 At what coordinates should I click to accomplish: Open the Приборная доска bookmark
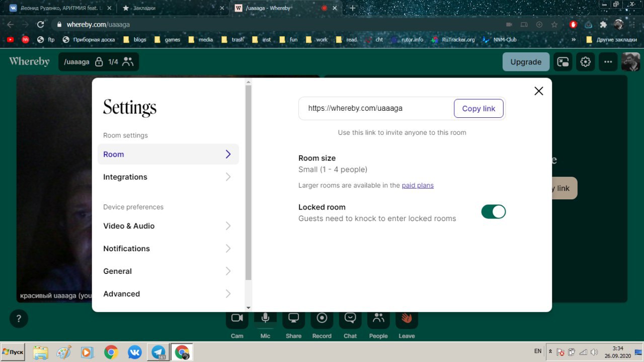click(89, 39)
